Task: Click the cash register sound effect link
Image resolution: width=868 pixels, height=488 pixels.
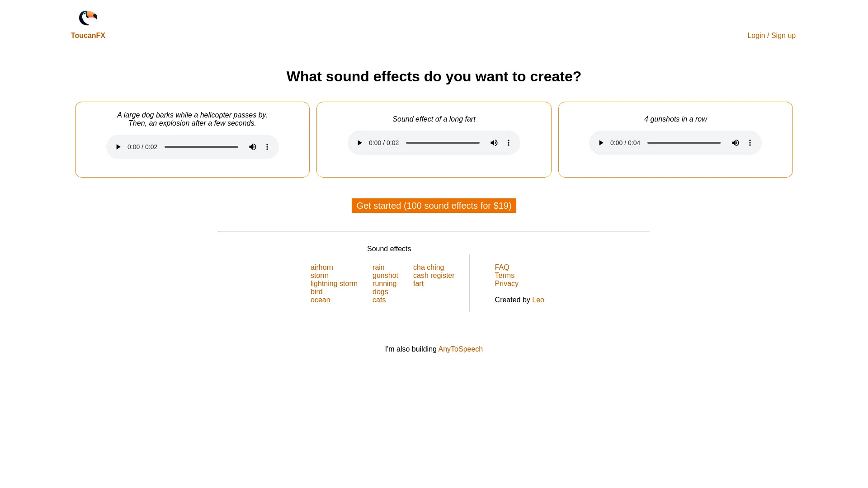Action: [x=434, y=275]
